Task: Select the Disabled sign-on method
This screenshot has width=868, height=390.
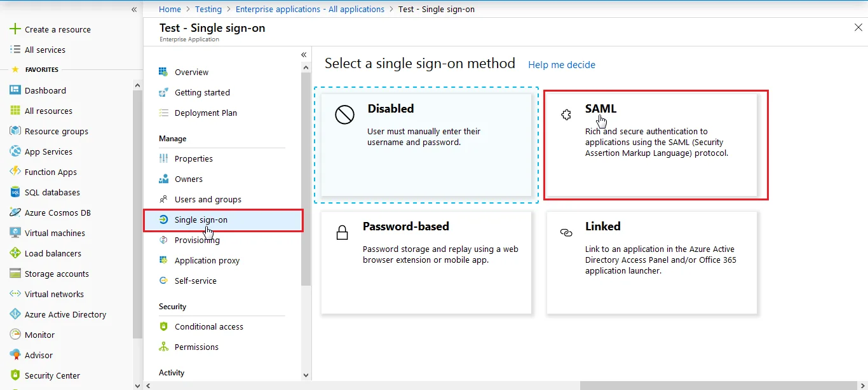Action: coord(426,145)
